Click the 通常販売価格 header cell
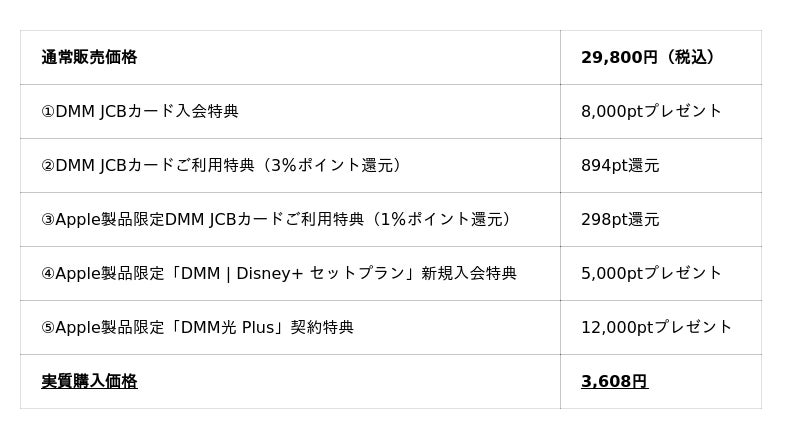Viewport: 800px width, 439px height. click(89, 58)
